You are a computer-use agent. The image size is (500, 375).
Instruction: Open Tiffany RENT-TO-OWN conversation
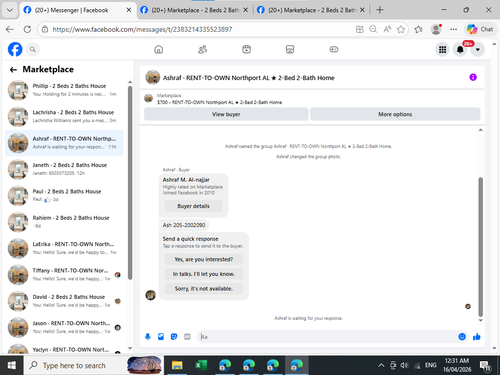(x=64, y=274)
